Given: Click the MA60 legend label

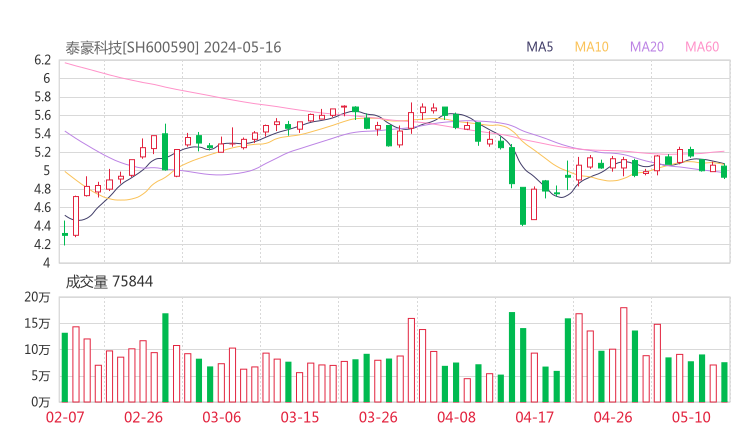Looking at the screenshot, I should click(702, 47).
